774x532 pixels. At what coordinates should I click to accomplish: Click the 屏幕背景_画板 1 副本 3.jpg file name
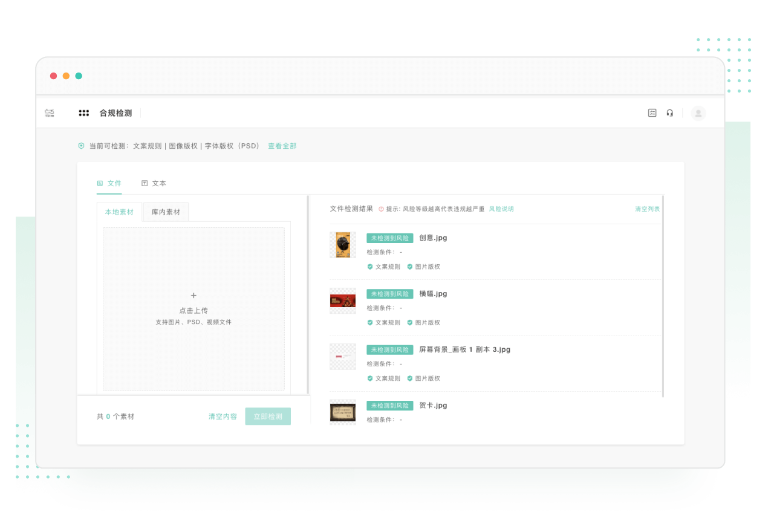click(x=465, y=349)
